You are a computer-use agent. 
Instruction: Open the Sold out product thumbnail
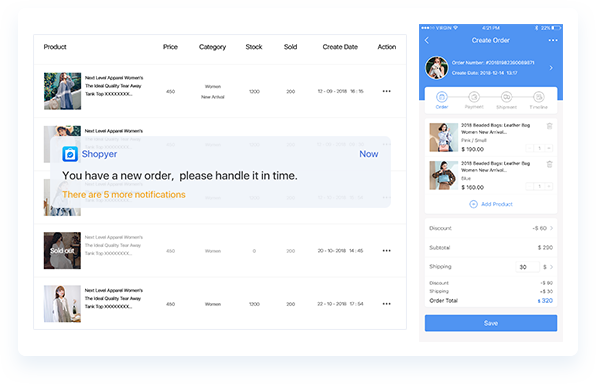[x=62, y=251]
